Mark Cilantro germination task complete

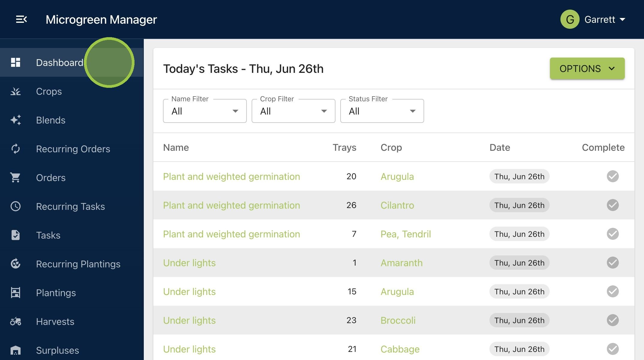pyautogui.click(x=613, y=205)
